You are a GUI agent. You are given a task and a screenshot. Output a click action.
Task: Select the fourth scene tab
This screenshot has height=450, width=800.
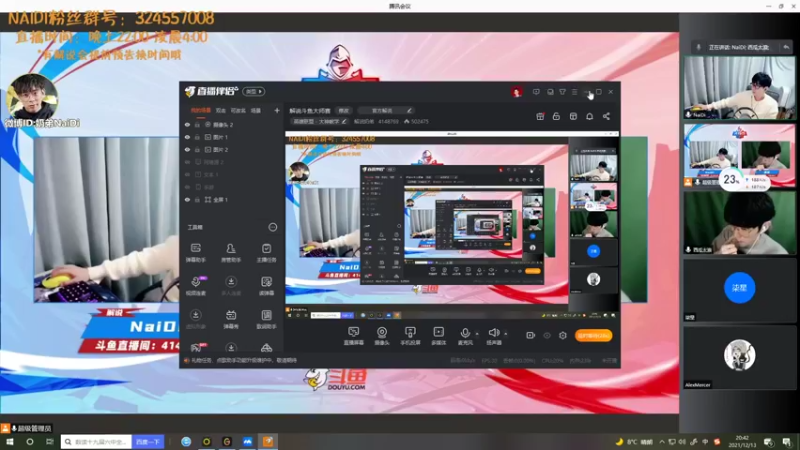pos(256,110)
